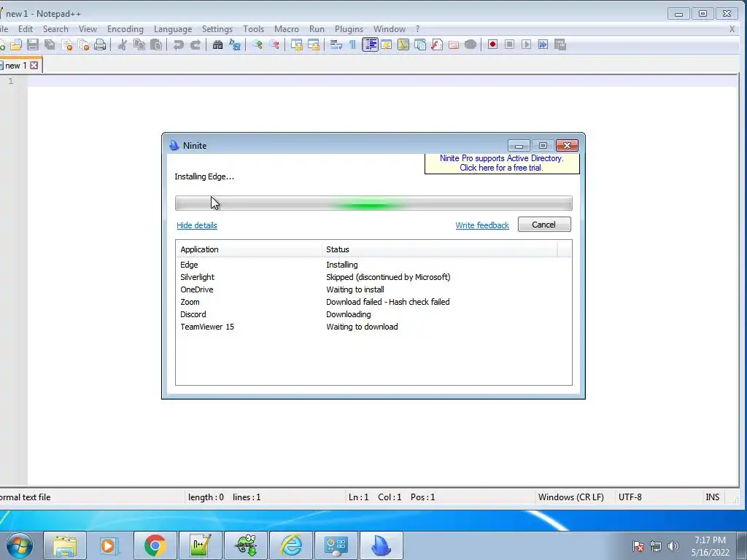Screen dimensions: 747x560
Task: Open Chrome from the Windows taskbar
Action: (x=155, y=545)
